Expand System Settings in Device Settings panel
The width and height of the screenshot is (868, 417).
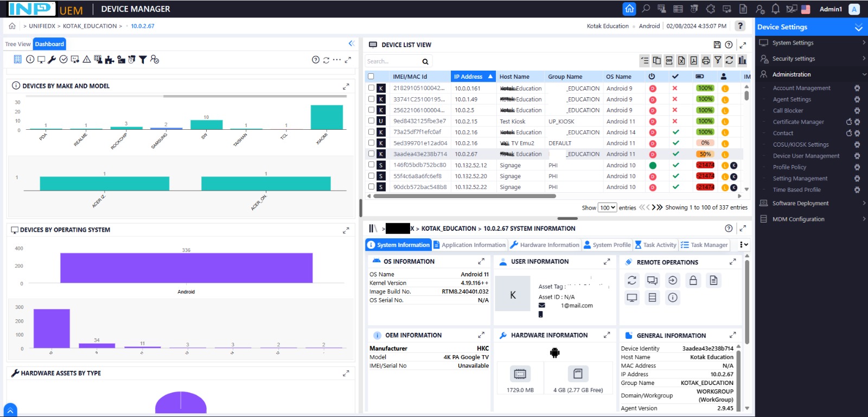pos(811,43)
